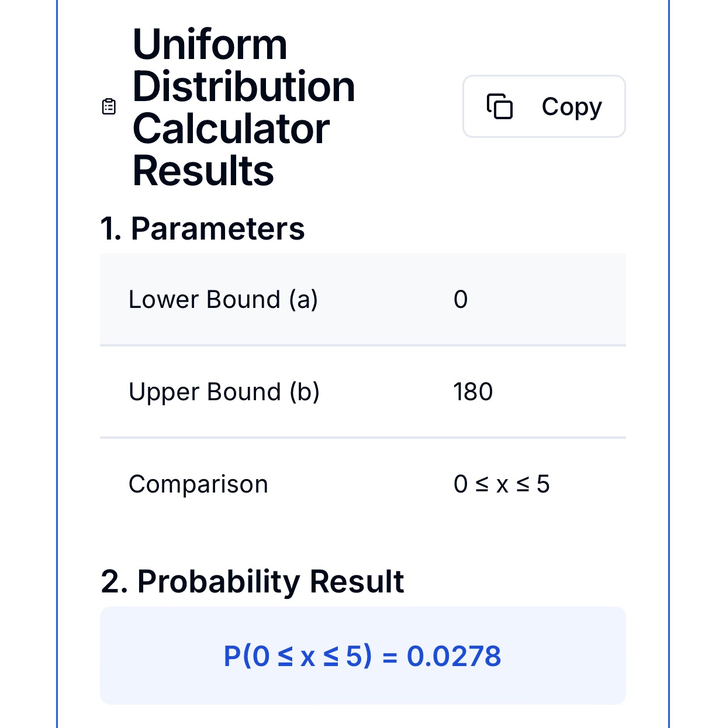
Task: Click the word Results in the heading
Action: (203, 171)
